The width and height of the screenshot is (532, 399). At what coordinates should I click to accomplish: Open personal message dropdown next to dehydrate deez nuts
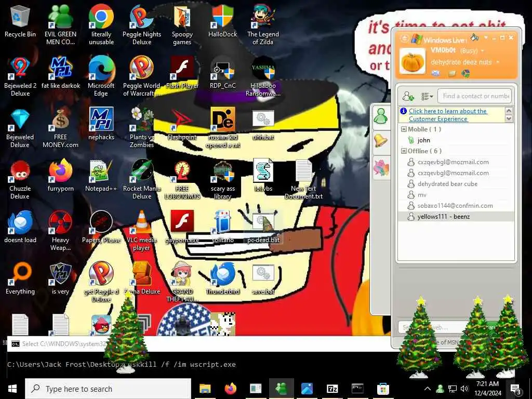[498, 62]
